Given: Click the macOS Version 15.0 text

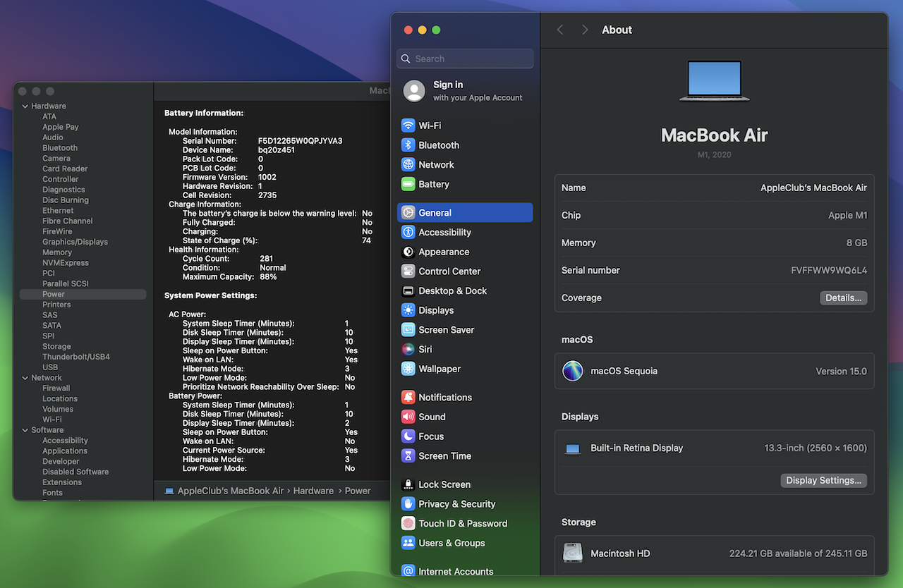Looking at the screenshot, I should click(841, 372).
